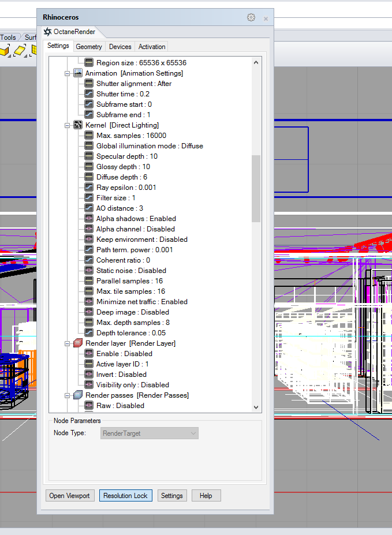Image resolution: width=392 pixels, height=535 pixels.
Task: Toggle Deep image boolean icon
Action: pos(89,312)
